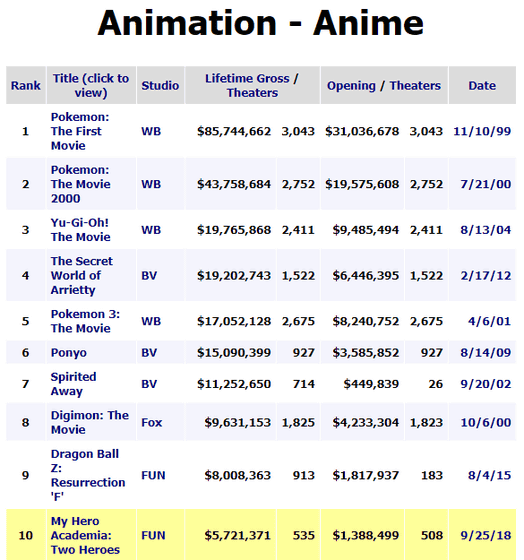Open The Secret World of Arrietty
This screenshot has width=524, height=560.
[x=81, y=275]
